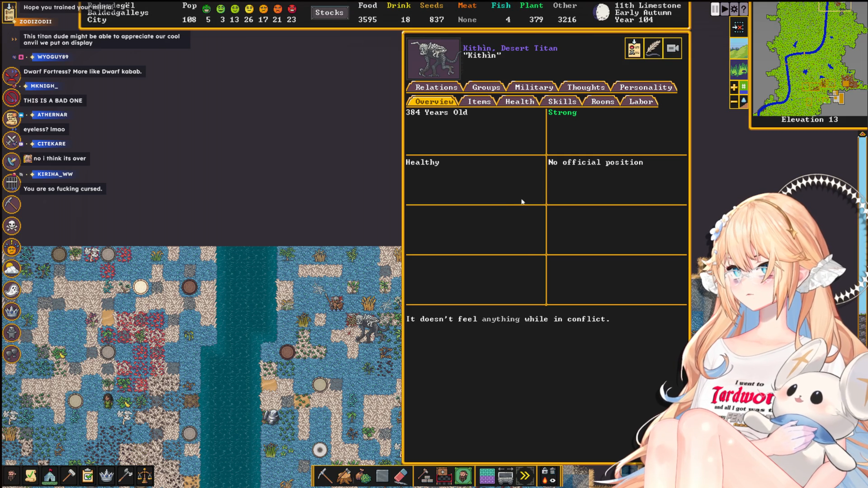This screenshot has height=488, width=868.
Task: Toggle the surface tree visibility icon
Action: (x=739, y=69)
